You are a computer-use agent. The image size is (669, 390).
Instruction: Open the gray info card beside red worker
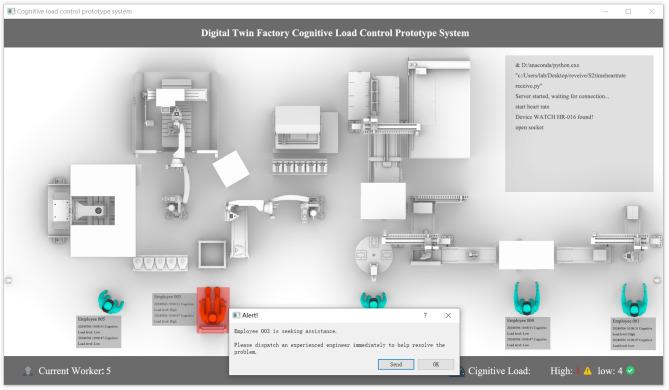174,309
